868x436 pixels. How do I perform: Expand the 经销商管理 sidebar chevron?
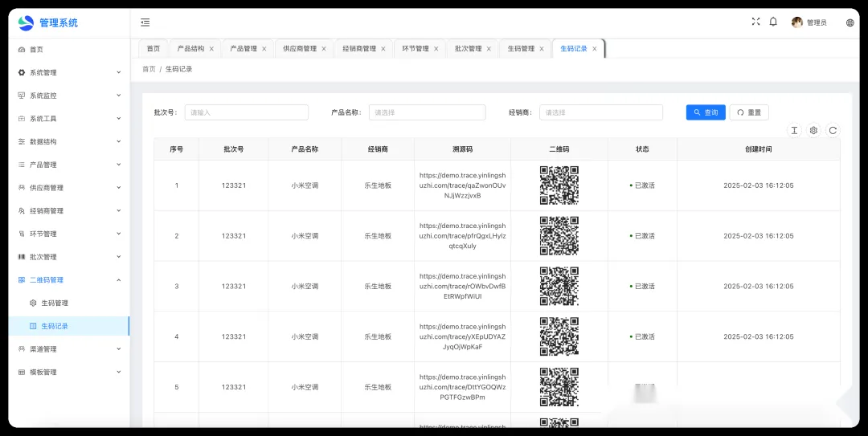pyautogui.click(x=118, y=211)
